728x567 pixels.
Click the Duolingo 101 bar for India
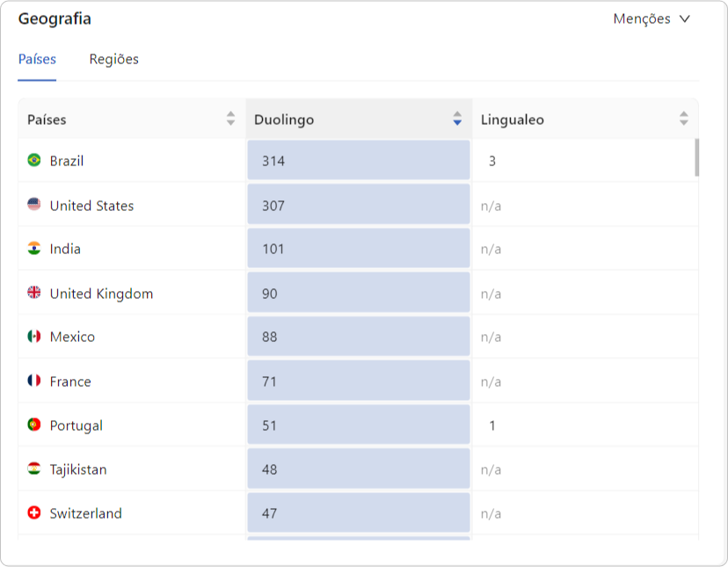359,248
